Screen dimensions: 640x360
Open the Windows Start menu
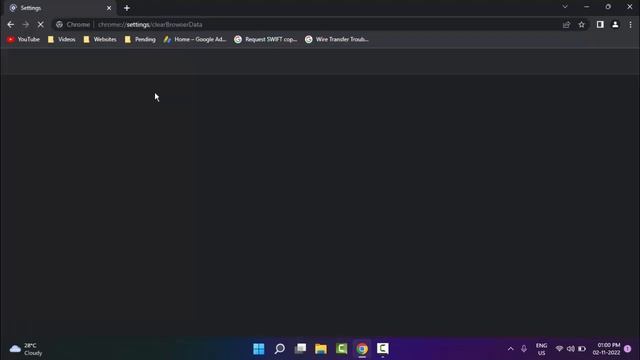coord(259,349)
